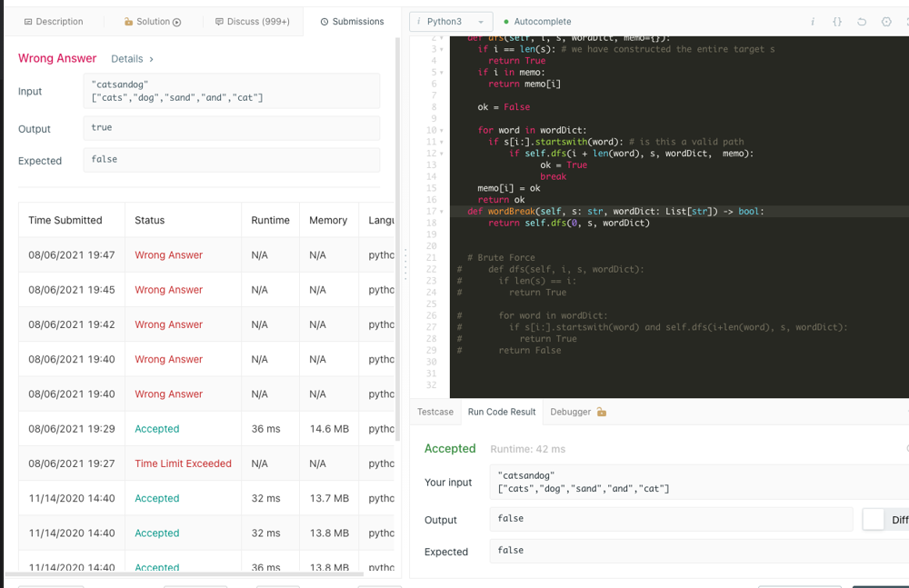Click the Time Submitted column header

(x=65, y=220)
